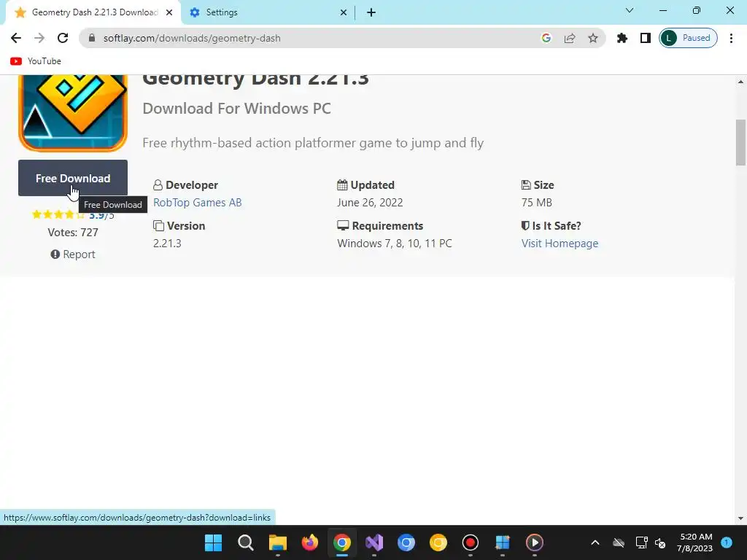
Task: Reload the current page
Action: 63,38
